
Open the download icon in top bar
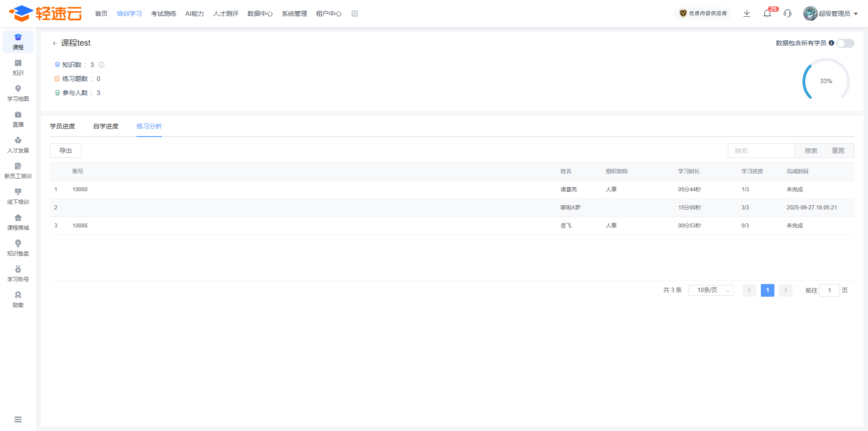pyautogui.click(x=747, y=14)
